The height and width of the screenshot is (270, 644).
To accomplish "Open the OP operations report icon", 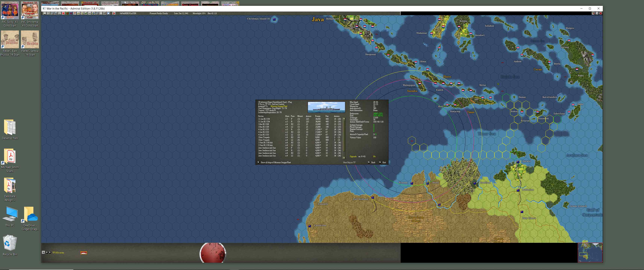I will [101, 13].
